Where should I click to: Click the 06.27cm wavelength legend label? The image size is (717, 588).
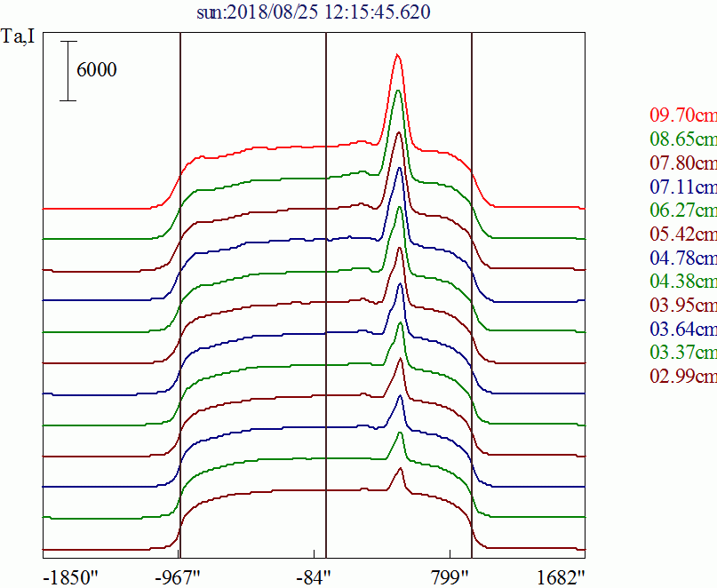pos(683,210)
